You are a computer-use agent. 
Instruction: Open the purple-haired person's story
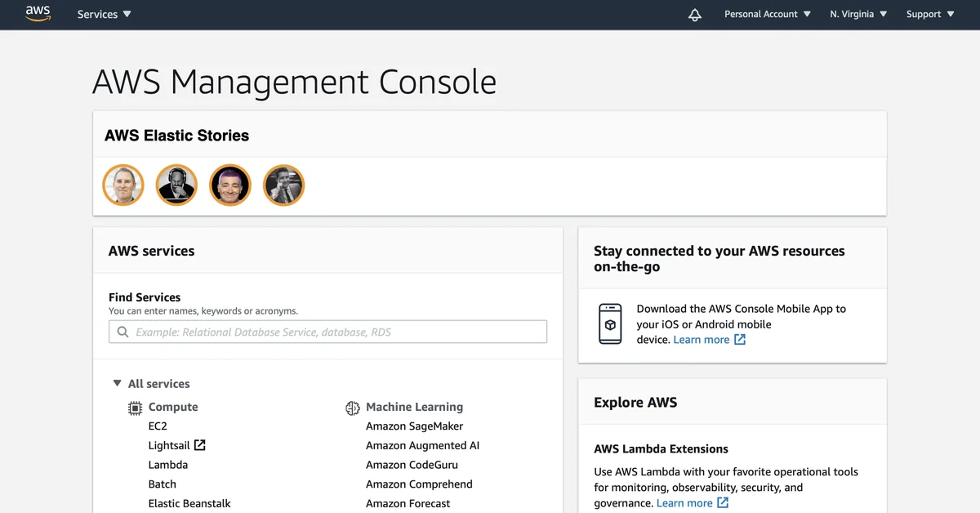(x=229, y=185)
